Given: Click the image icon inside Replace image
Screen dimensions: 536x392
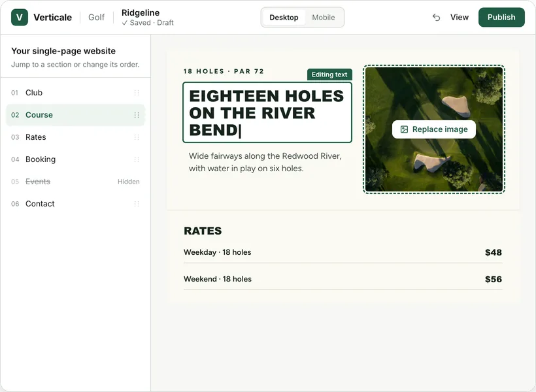Looking at the screenshot, I should point(404,129).
